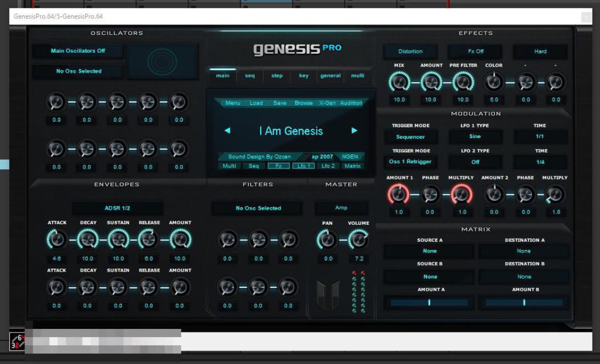Toggle the Lfo 2 indicator

click(x=328, y=166)
